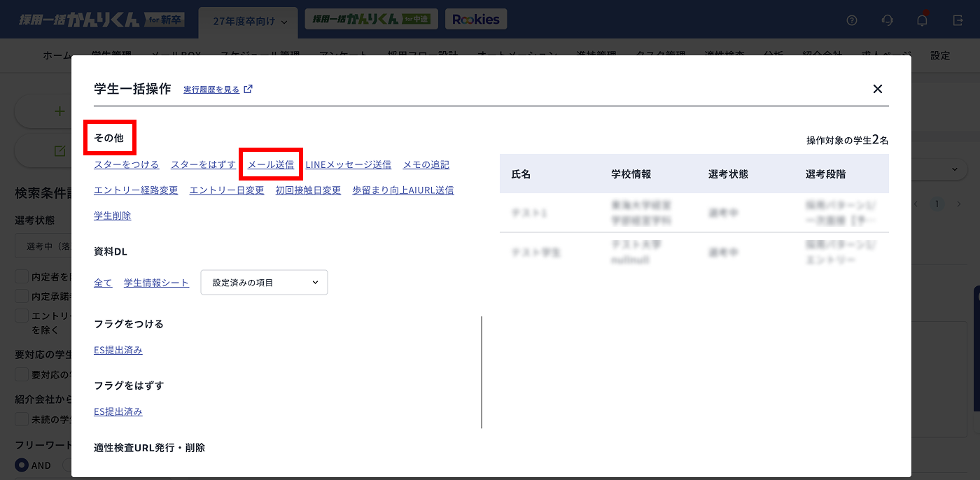Screen dimensions: 980x480
Task: Click エントリー経路変更 link
Action: tap(136, 190)
